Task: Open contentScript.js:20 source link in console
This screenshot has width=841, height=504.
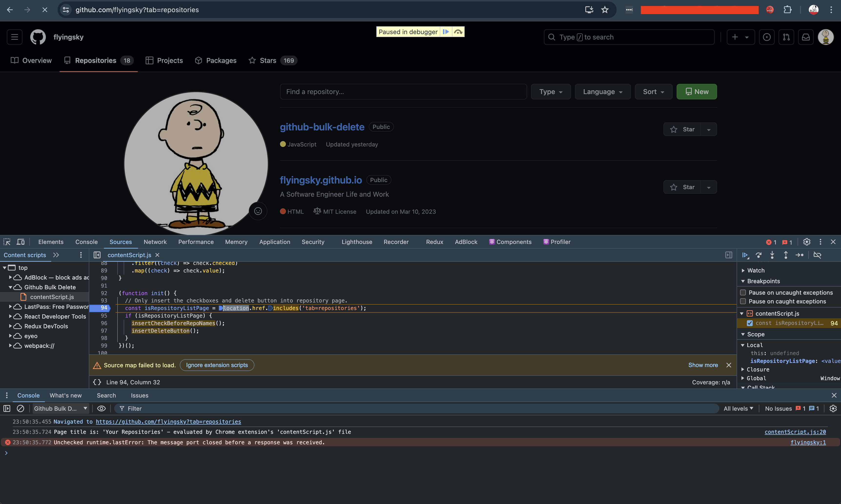Action: [795, 432]
